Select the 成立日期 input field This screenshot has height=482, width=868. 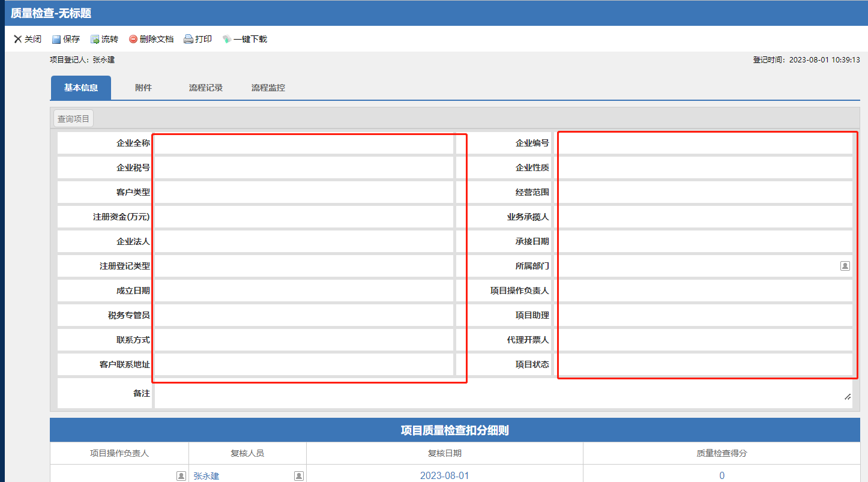coord(304,291)
